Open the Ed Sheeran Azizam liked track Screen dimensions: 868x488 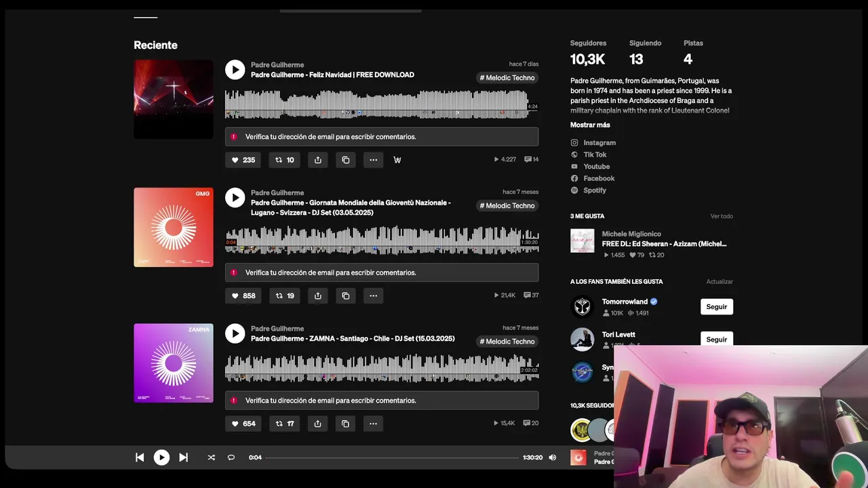point(664,244)
